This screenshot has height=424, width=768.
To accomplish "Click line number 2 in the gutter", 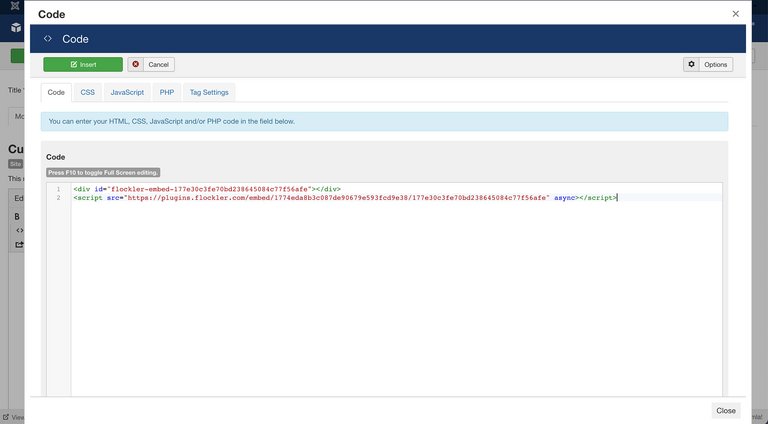I will (58, 198).
